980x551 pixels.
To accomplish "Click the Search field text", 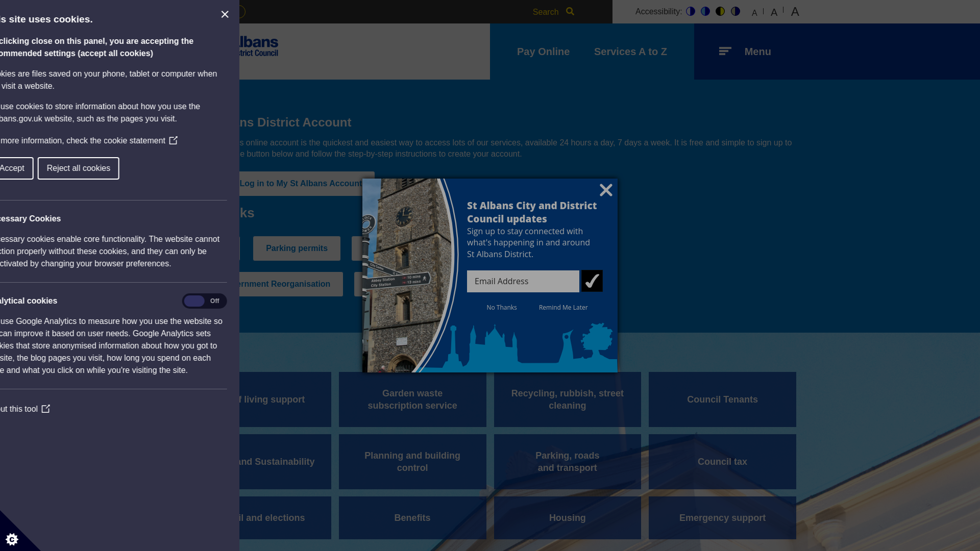I will [546, 12].
